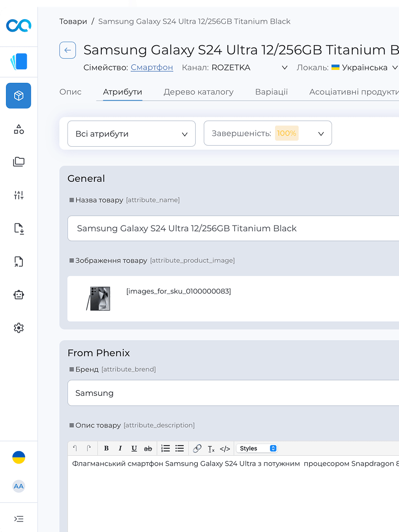The width and height of the screenshot is (399, 532).
Task: Toggle strikethrough formatting in editor
Action: (148, 448)
